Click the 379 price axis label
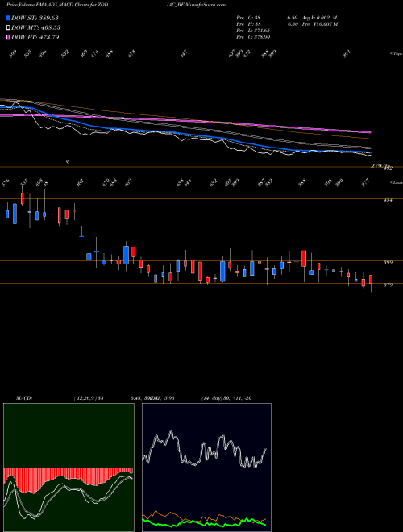403x532 pixels. point(388,285)
